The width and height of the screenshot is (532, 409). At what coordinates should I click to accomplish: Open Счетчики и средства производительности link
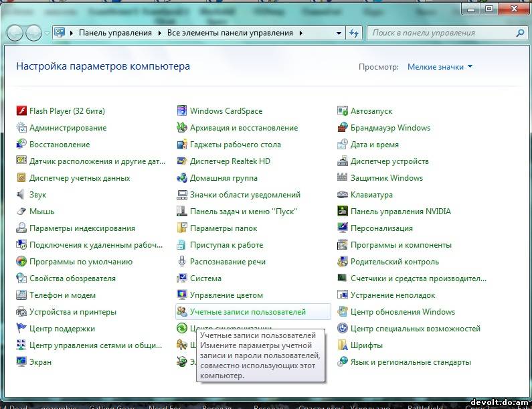[418, 278]
